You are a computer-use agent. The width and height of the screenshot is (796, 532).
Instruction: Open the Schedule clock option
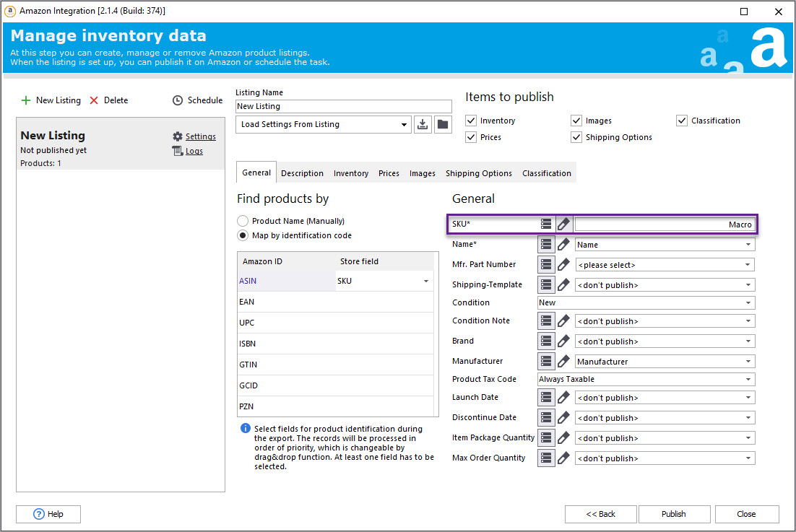[197, 100]
